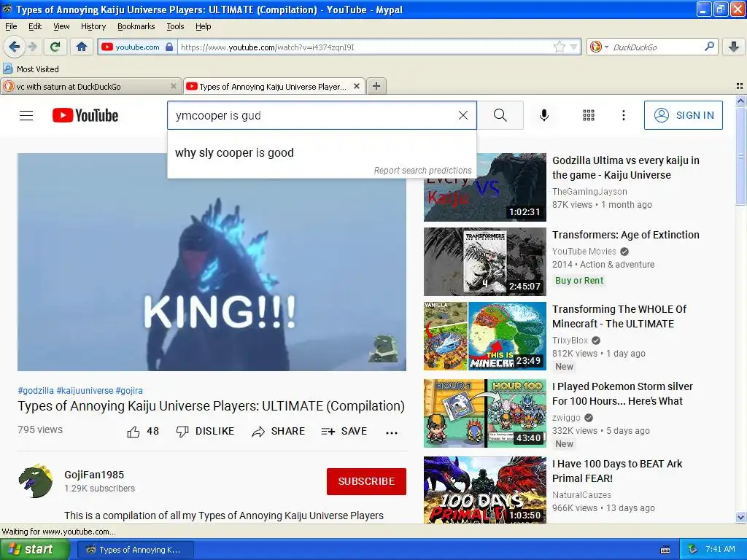
Task: List all tabs with the tab groups icon
Action: [x=740, y=86]
